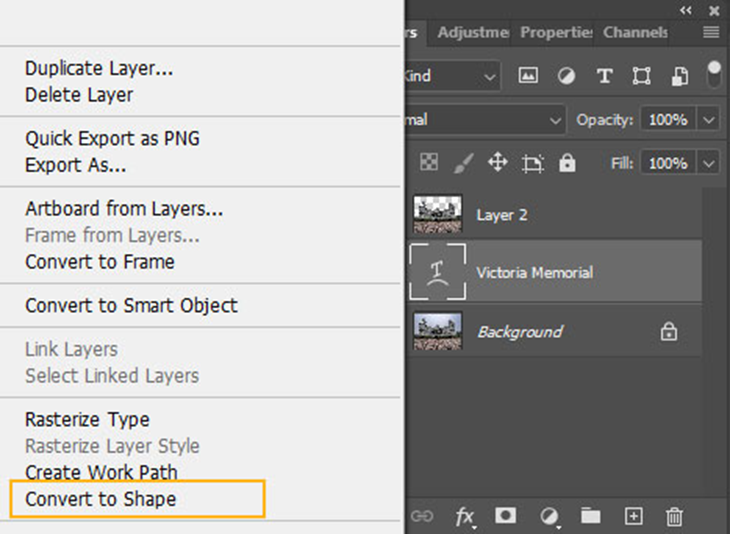Filter for shape layers

[x=641, y=76]
